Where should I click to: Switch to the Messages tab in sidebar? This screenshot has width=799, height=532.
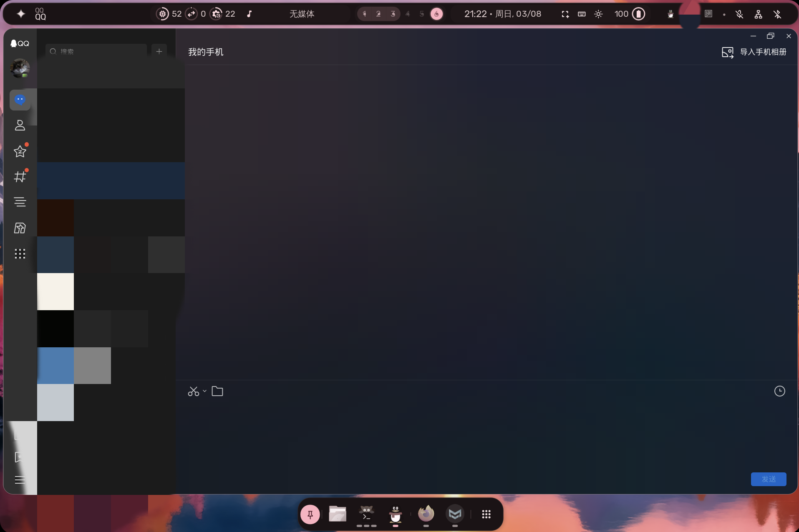[20, 100]
